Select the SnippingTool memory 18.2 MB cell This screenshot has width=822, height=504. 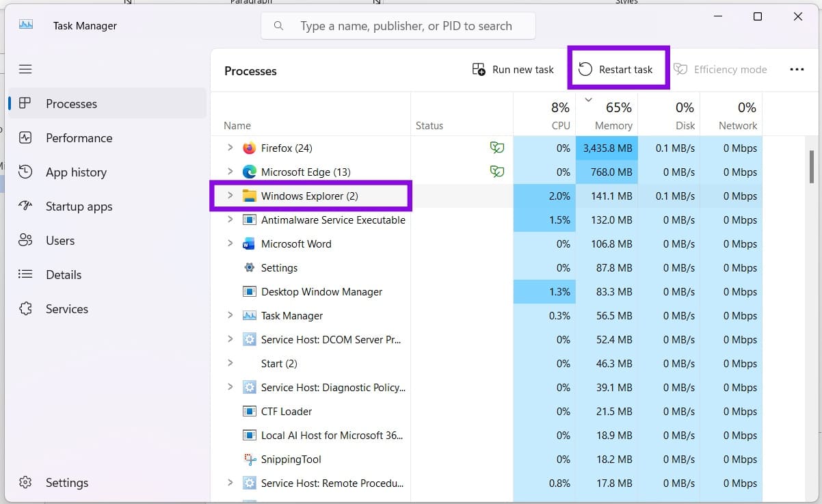click(607, 459)
